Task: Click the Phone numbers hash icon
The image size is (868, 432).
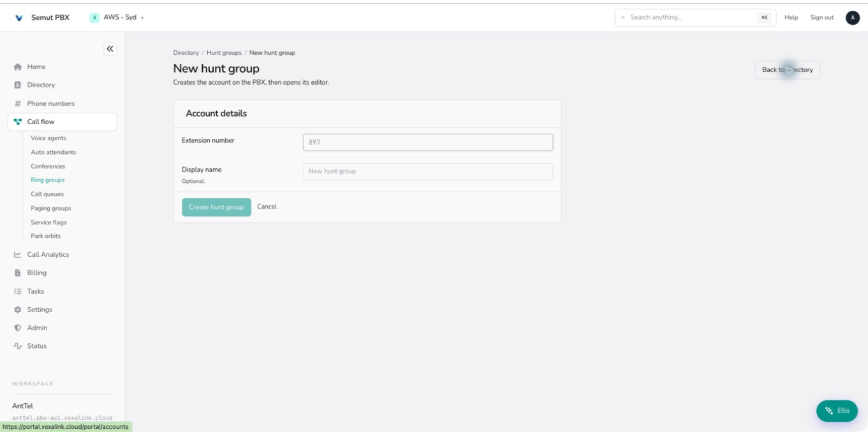Action: (18, 103)
